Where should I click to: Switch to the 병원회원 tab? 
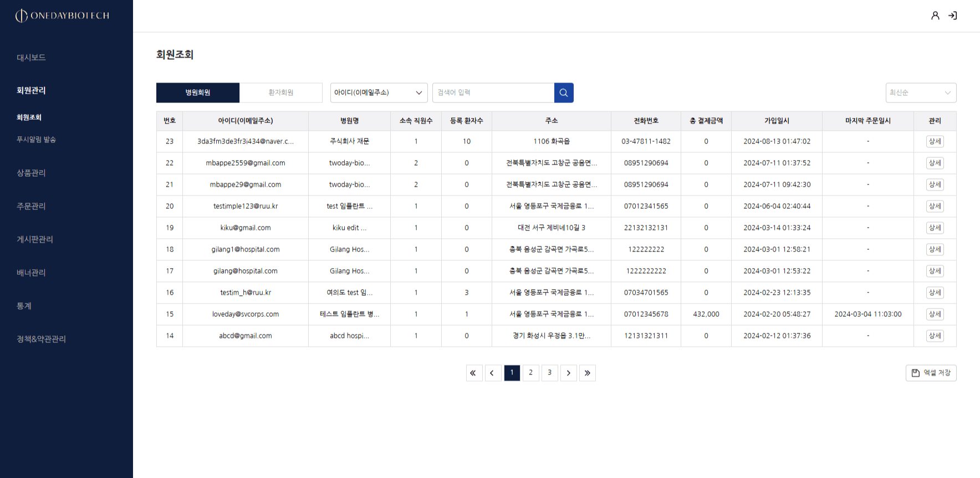click(198, 92)
